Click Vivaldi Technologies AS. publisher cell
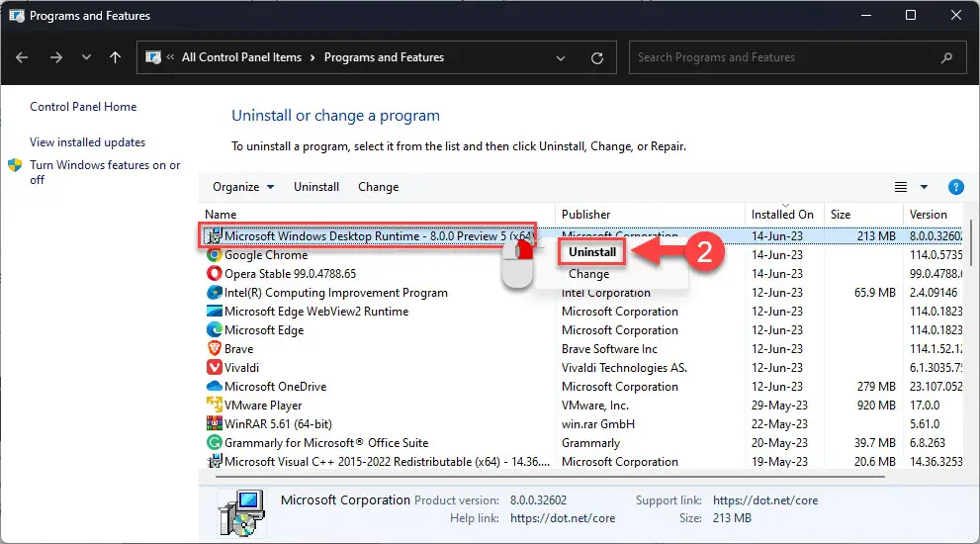The image size is (980, 544). click(624, 368)
